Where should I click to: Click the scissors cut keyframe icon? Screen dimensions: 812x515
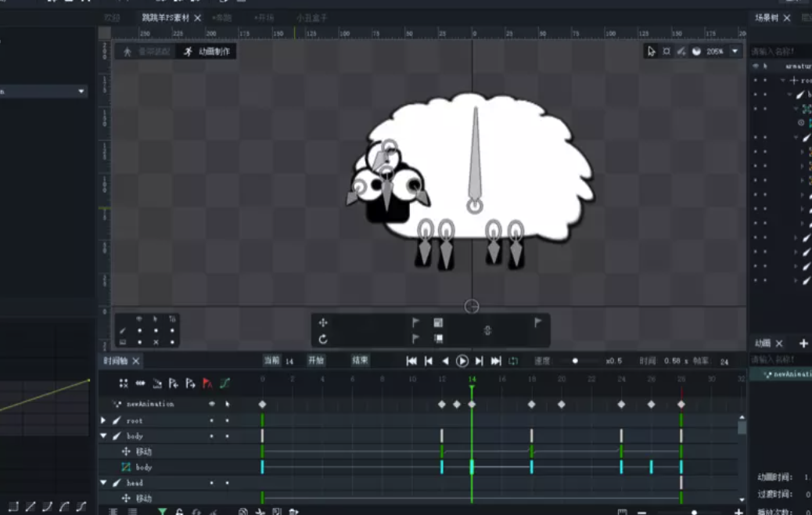click(x=260, y=511)
